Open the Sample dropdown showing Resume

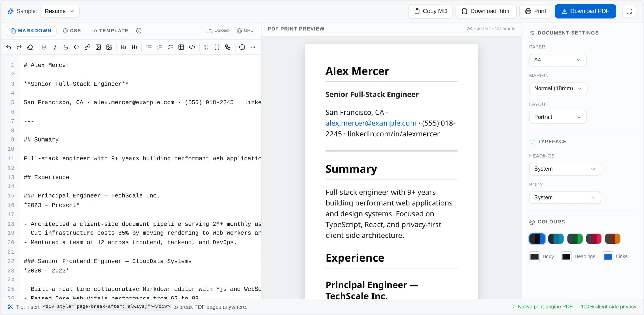(60, 11)
